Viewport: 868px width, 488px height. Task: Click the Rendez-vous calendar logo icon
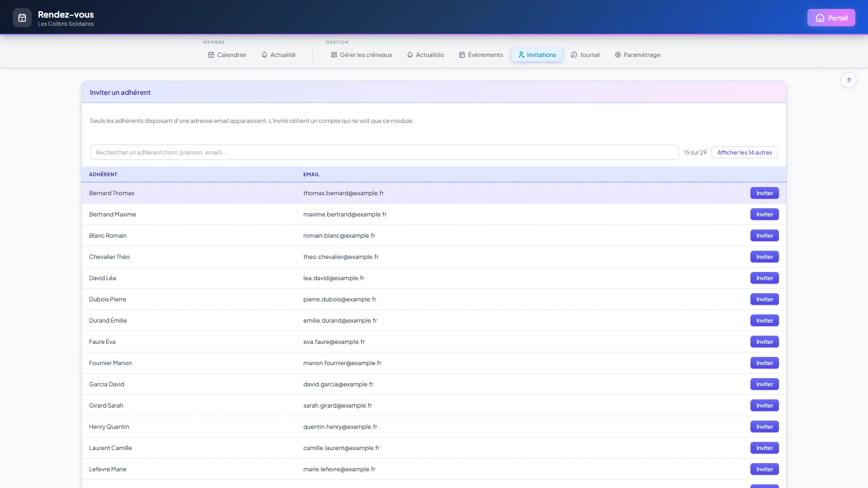pos(22,18)
